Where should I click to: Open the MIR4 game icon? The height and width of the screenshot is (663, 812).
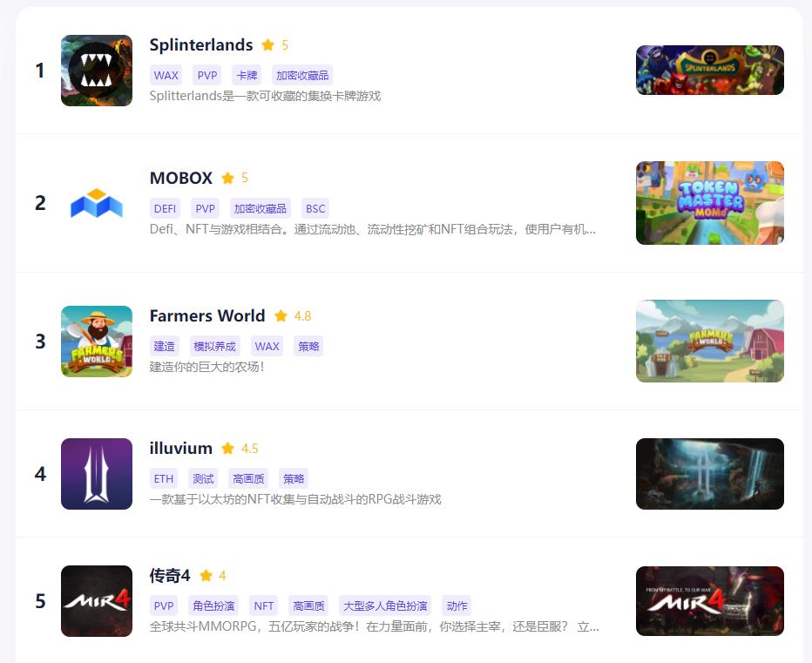97,601
